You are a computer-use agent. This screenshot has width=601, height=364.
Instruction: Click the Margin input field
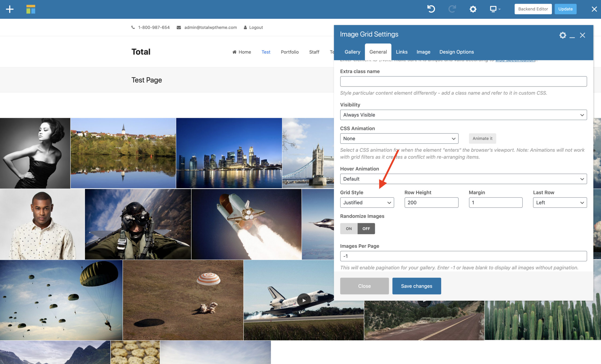tap(495, 203)
